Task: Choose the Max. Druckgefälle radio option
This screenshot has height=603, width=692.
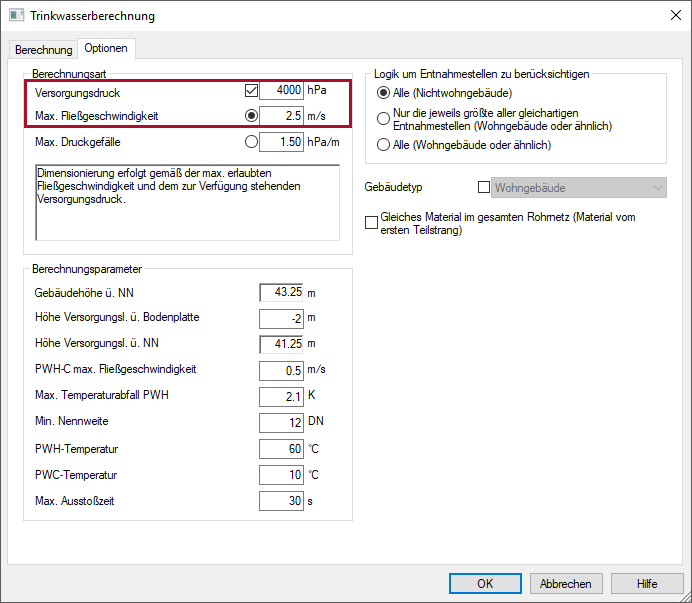Action: pos(251,142)
